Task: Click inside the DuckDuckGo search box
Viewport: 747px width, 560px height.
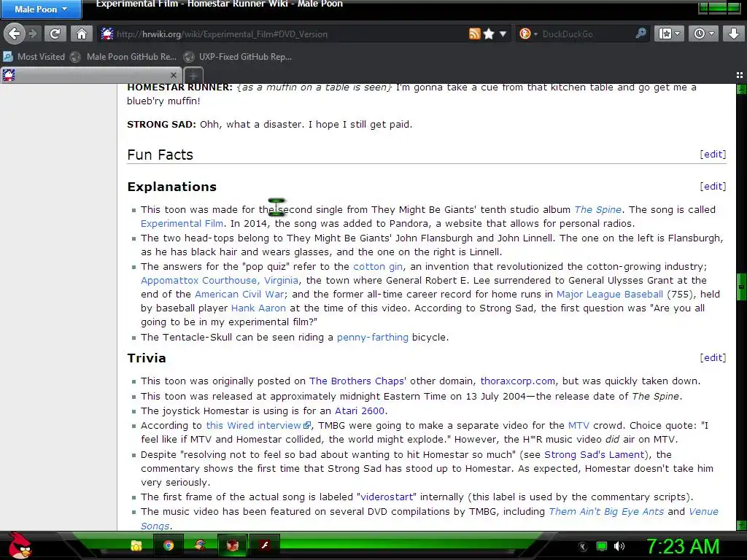Action: (x=586, y=34)
